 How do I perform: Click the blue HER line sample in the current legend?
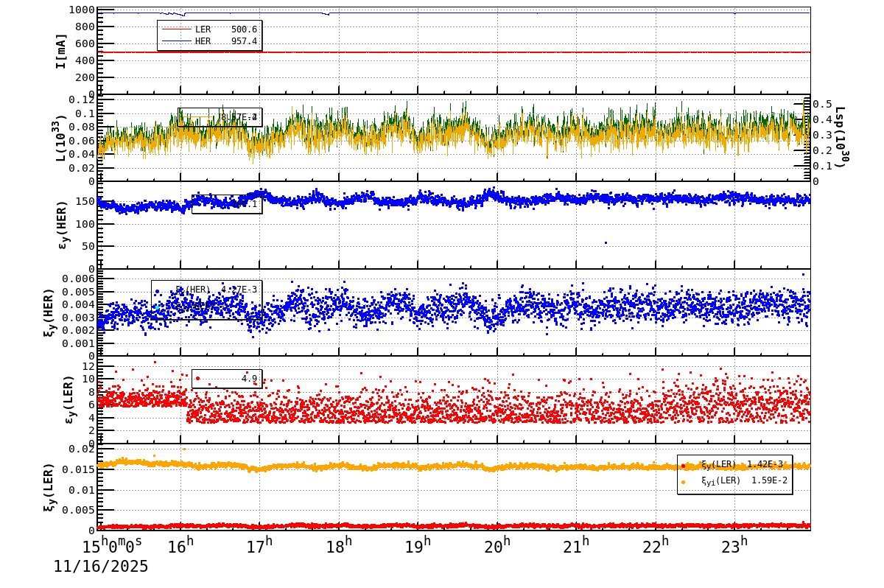click(x=177, y=41)
